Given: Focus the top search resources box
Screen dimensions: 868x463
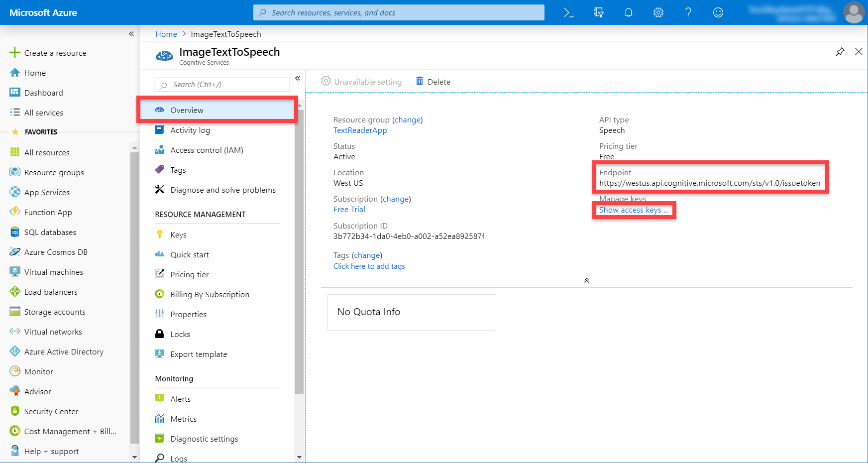Looking at the screenshot, I should pyautogui.click(x=399, y=12).
